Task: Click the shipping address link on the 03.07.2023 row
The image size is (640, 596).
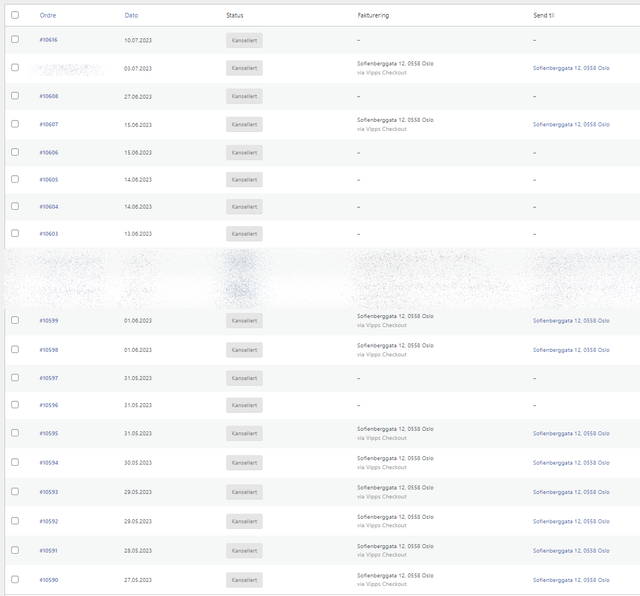Action: [571, 69]
